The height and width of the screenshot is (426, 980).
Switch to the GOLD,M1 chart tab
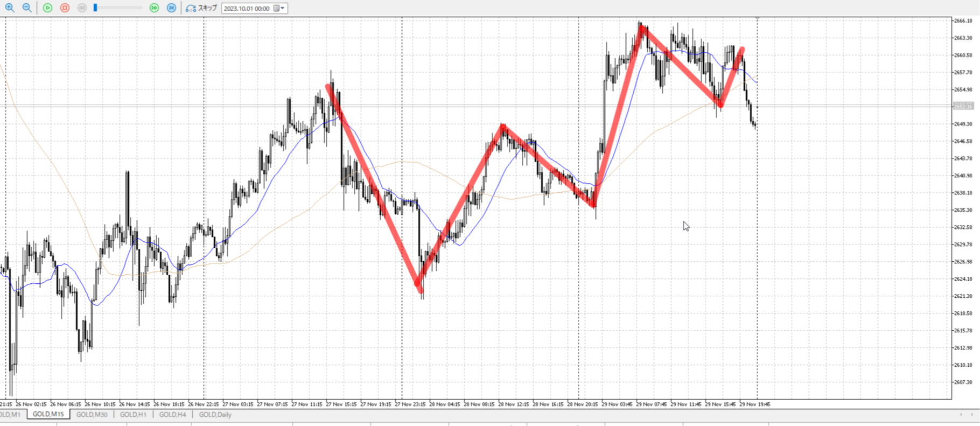point(10,415)
